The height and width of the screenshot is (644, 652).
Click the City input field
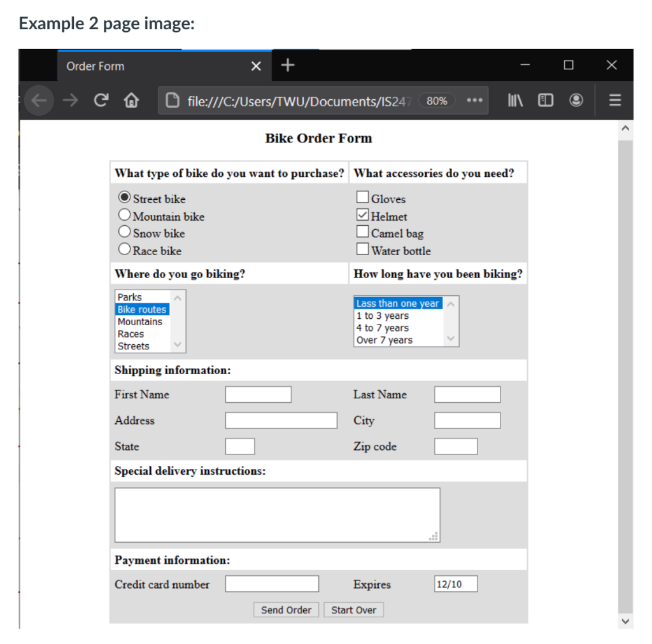point(467,421)
